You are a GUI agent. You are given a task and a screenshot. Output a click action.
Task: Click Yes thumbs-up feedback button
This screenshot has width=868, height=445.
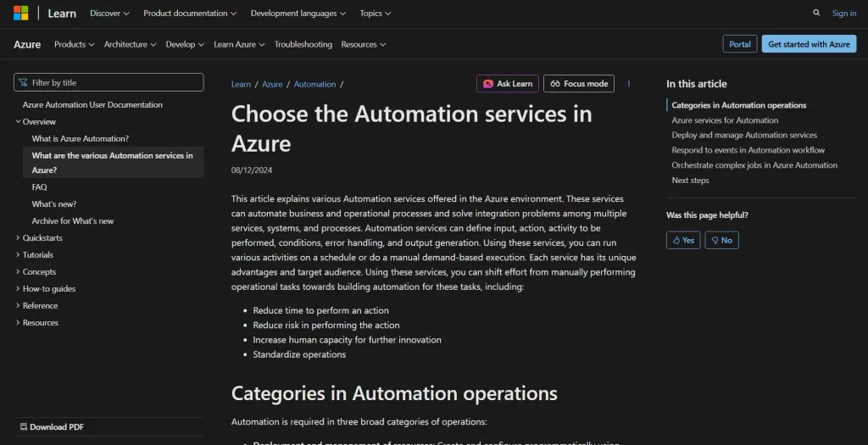684,240
